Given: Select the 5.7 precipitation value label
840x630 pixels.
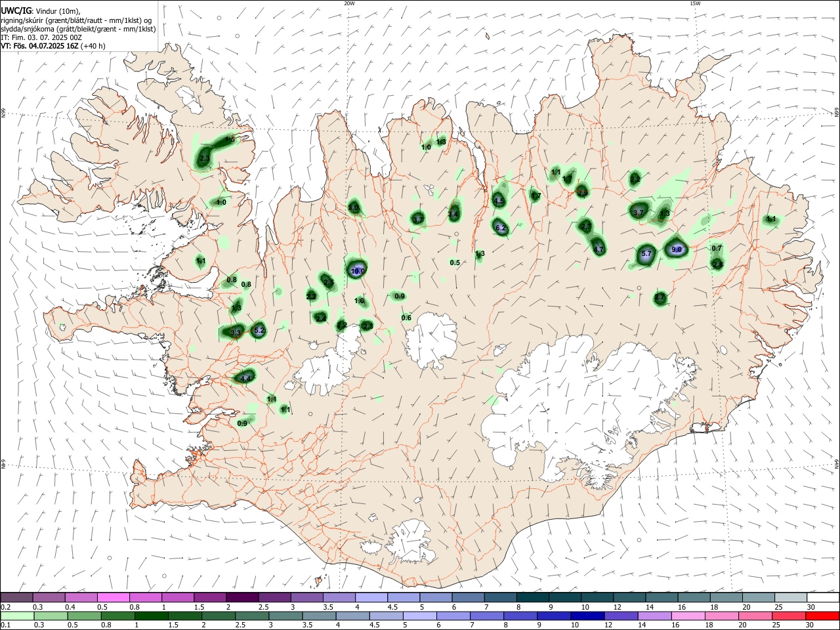Looking at the screenshot, I should tap(646, 254).
